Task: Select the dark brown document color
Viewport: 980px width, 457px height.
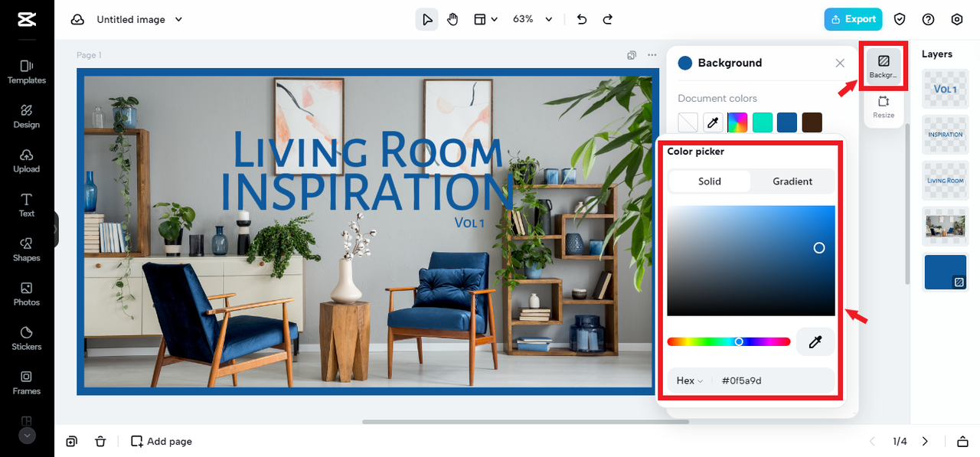Action: click(812, 122)
